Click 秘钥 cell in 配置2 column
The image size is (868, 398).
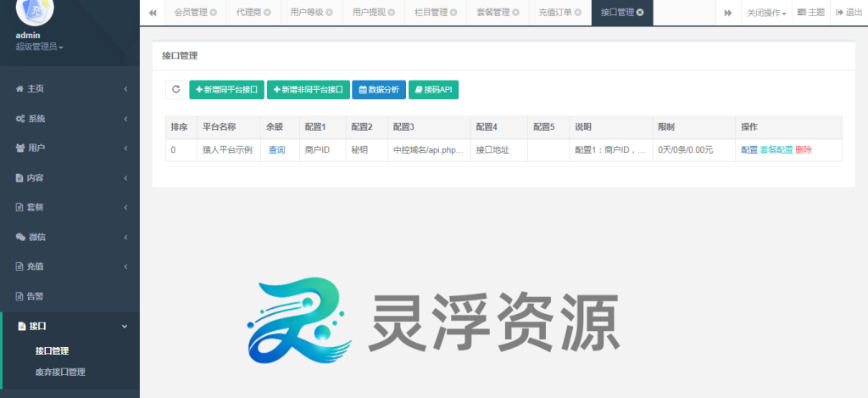click(366, 149)
